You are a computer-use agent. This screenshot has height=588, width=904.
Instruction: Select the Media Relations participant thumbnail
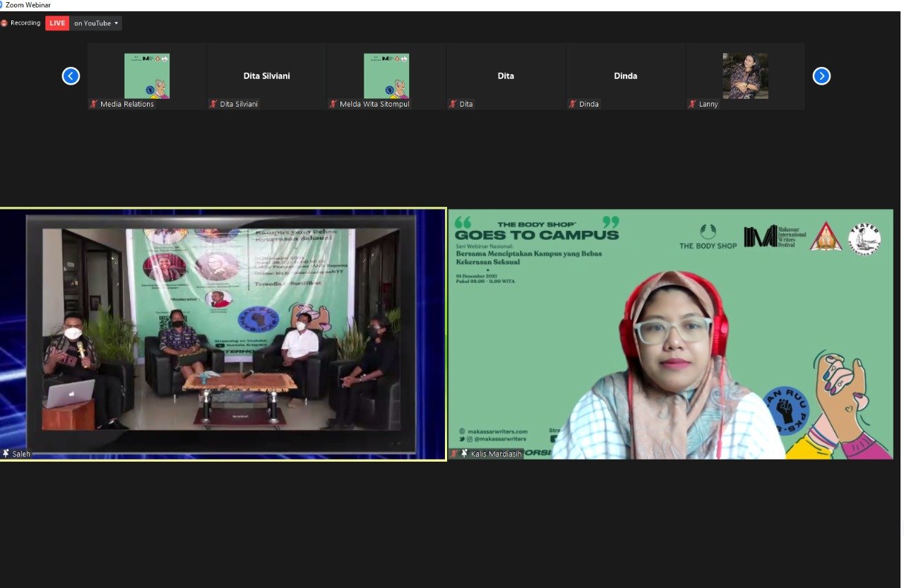coord(147,76)
